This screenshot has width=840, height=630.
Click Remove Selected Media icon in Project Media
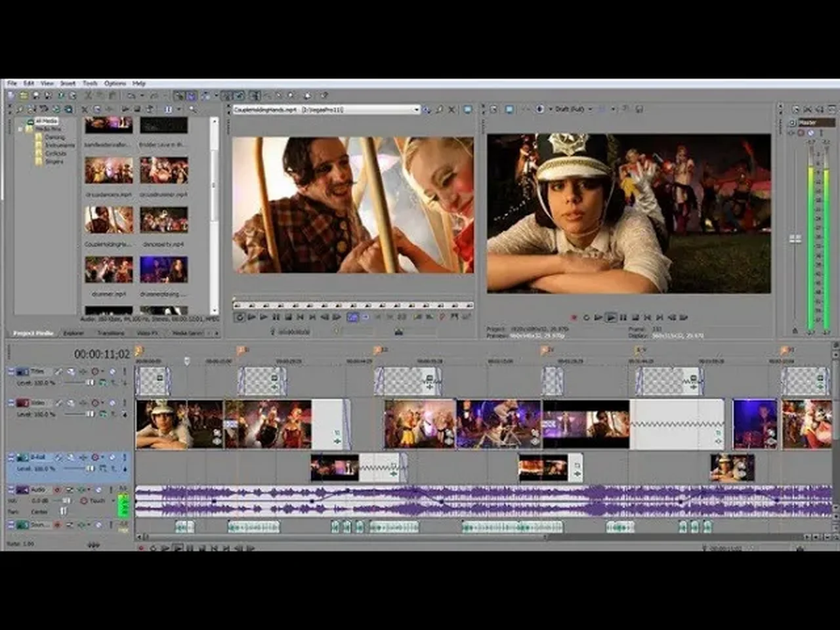pyautogui.click(x=85, y=110)
